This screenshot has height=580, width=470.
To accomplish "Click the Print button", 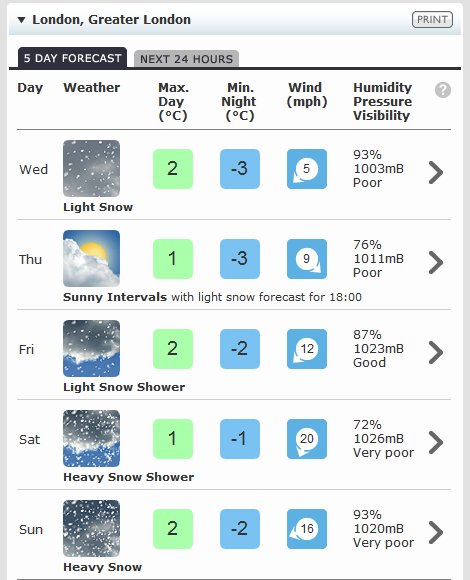I will coord(432,20).
